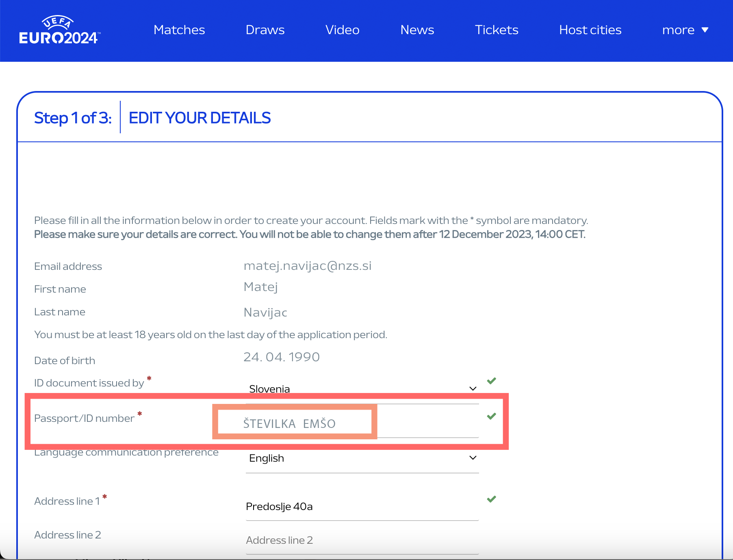
Task: Focus the Address line 1 field
Action: point(362,507)
